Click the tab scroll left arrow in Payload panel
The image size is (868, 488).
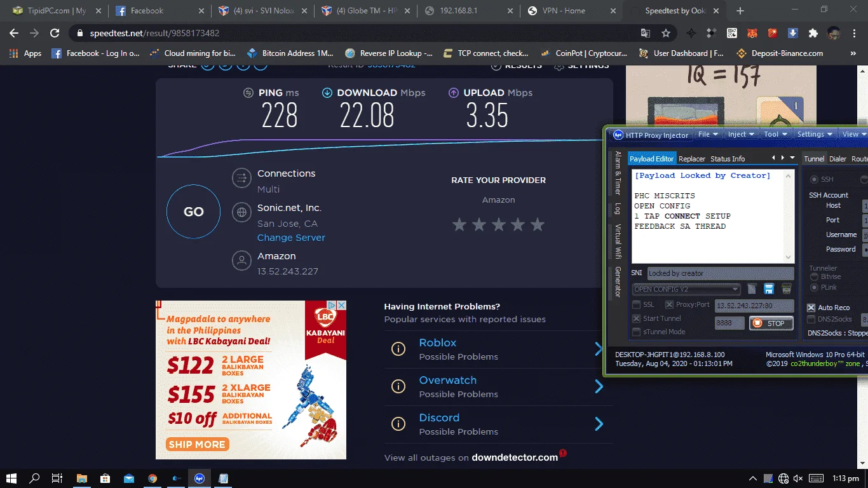point(773,158)
